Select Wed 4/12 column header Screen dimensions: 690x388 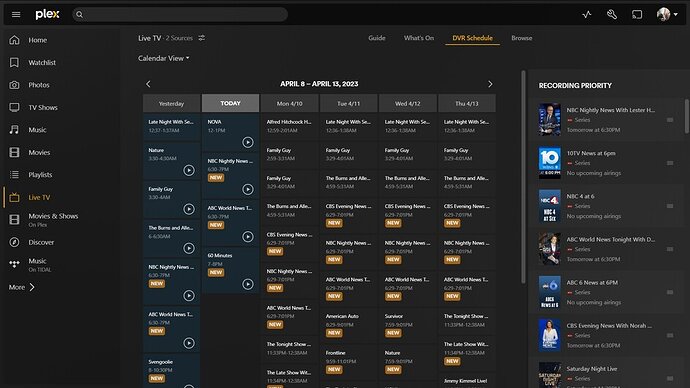407,103
